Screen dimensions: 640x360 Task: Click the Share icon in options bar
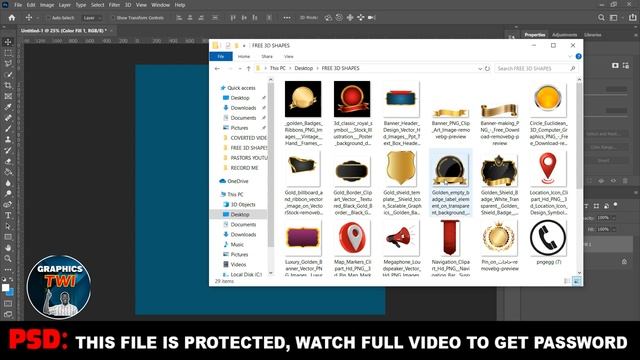pos(632,18)
